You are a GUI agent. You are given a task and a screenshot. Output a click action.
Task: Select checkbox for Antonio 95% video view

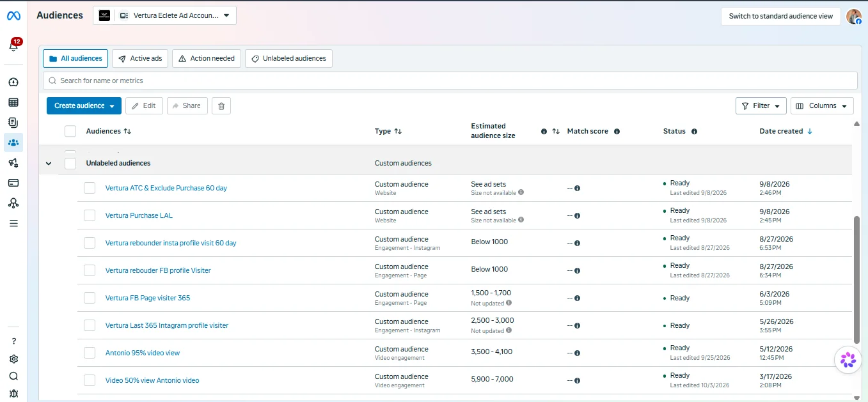tap(90, 353)
